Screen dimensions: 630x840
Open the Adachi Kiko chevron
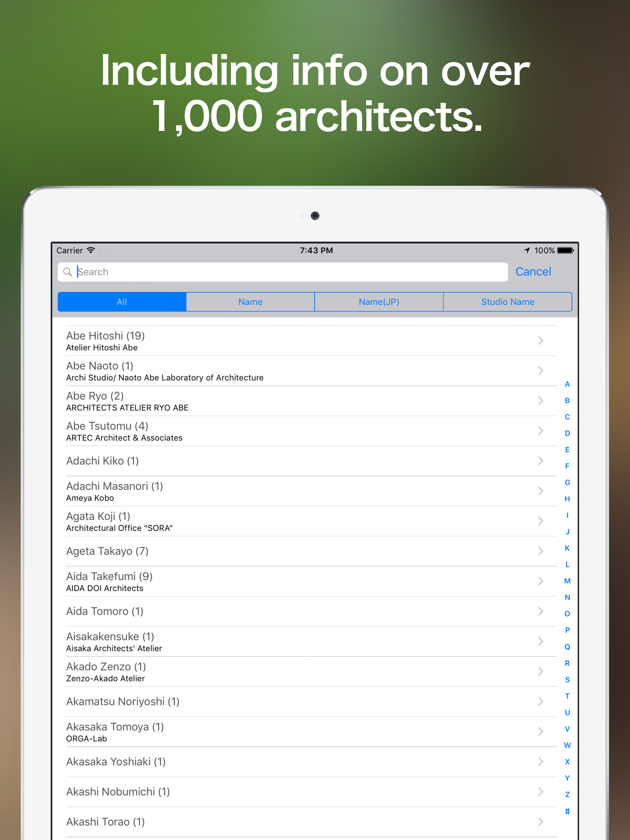coord(541,461)
